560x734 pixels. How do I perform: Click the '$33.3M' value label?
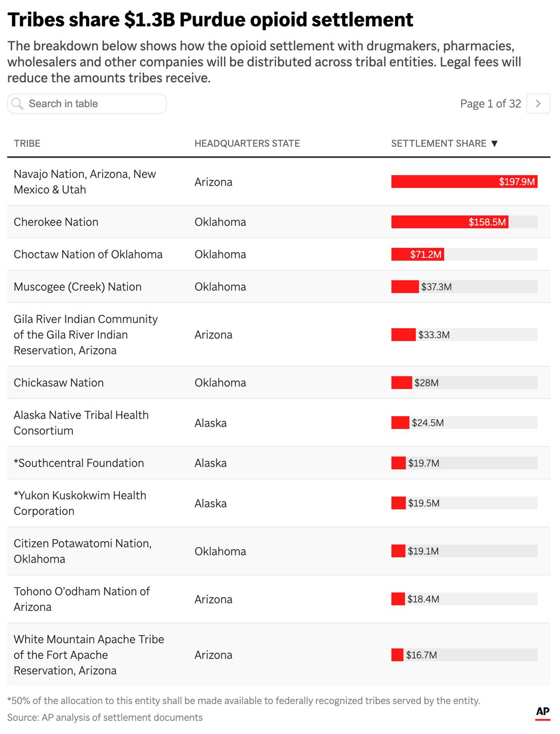(x=434, y=334)
